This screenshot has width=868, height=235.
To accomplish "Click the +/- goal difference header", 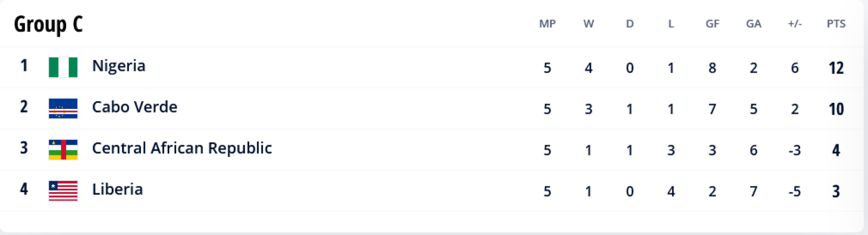I will click(795, 24).
